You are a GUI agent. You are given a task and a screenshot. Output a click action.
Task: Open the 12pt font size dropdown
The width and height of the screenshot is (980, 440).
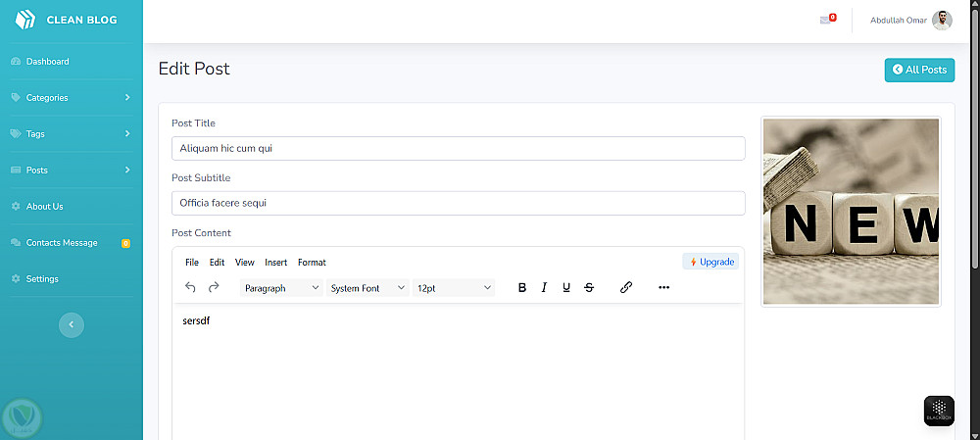tap(454, 288)
